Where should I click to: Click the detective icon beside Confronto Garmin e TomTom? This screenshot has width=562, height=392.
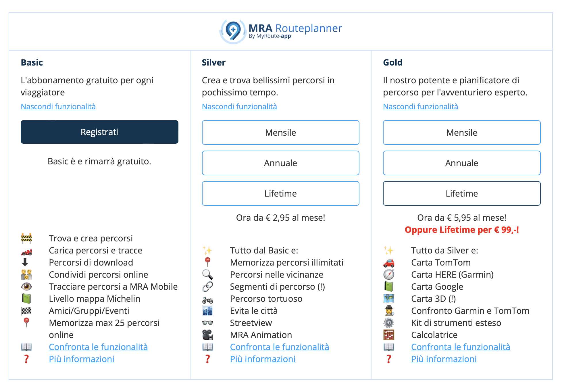[x=389, y=311]
